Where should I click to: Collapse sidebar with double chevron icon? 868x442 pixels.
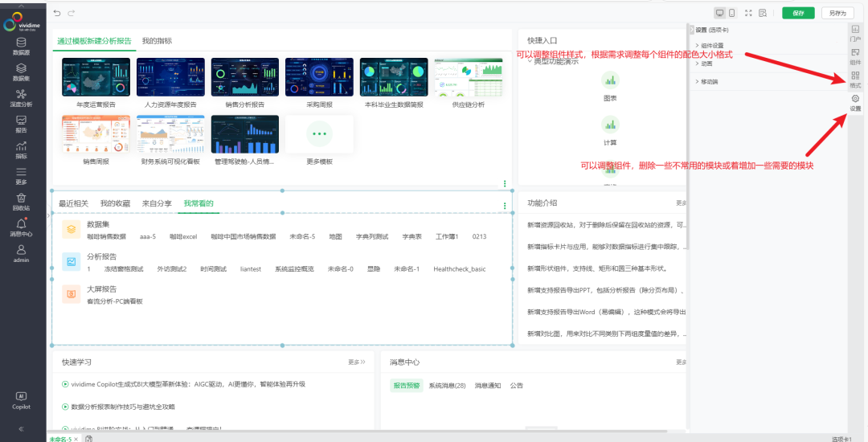click(21, 428)
